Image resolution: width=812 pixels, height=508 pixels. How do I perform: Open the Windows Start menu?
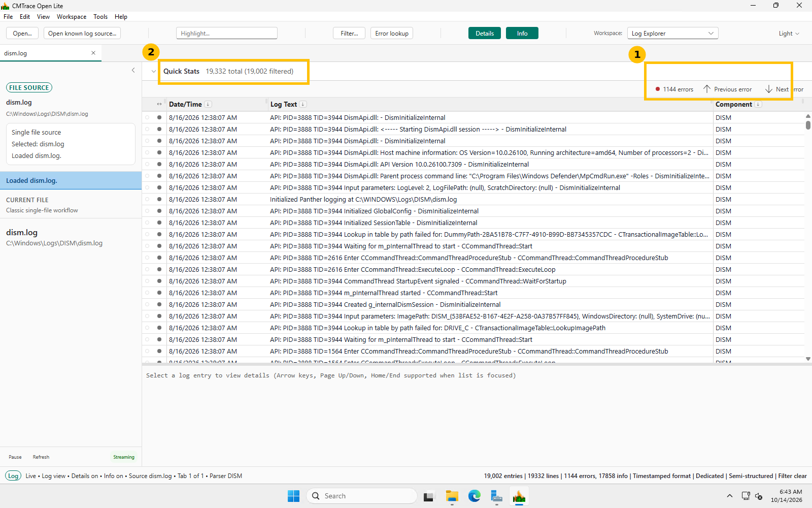click(294, 496)
